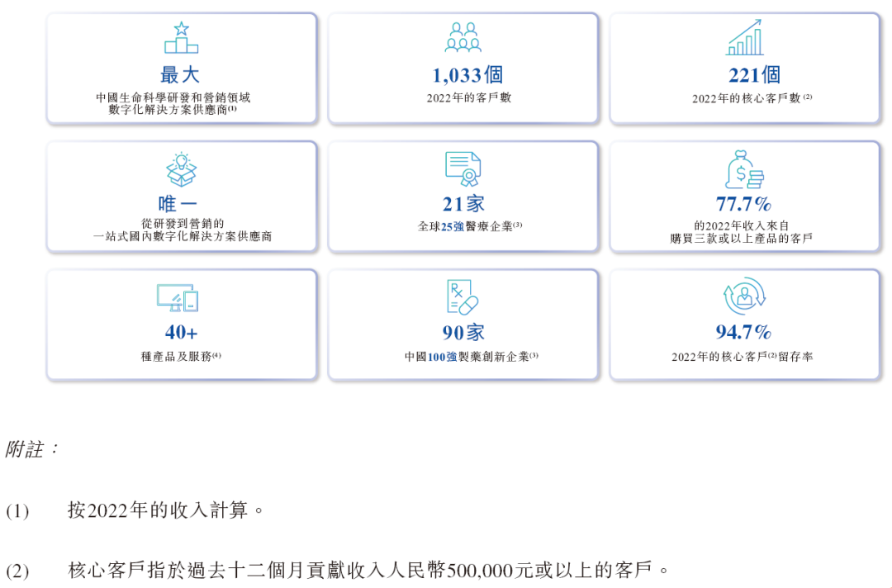The width and height of the screenshot is (892, 588).
Task: Click the prescription pill icon above 90家
Action: tap(463, 298)
